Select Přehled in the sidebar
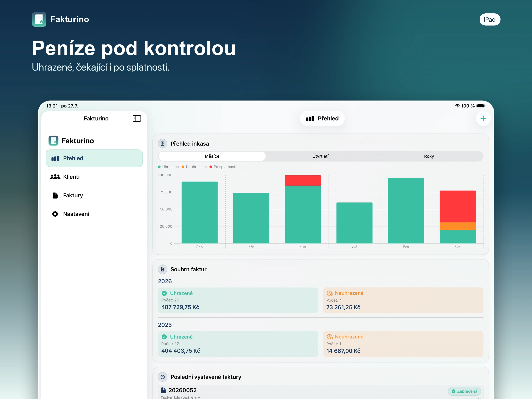This screenshot has height=399, width=532. 94,158
